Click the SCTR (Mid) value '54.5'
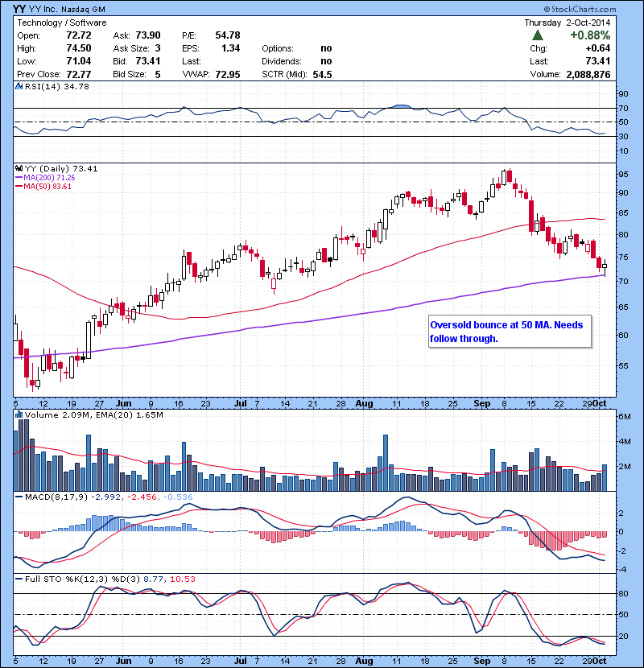 click(x=322, y=74)
